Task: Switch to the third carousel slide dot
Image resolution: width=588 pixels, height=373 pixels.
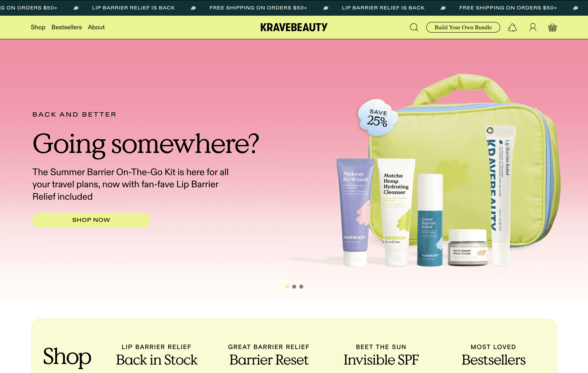Action: click(x=301, y=287)
